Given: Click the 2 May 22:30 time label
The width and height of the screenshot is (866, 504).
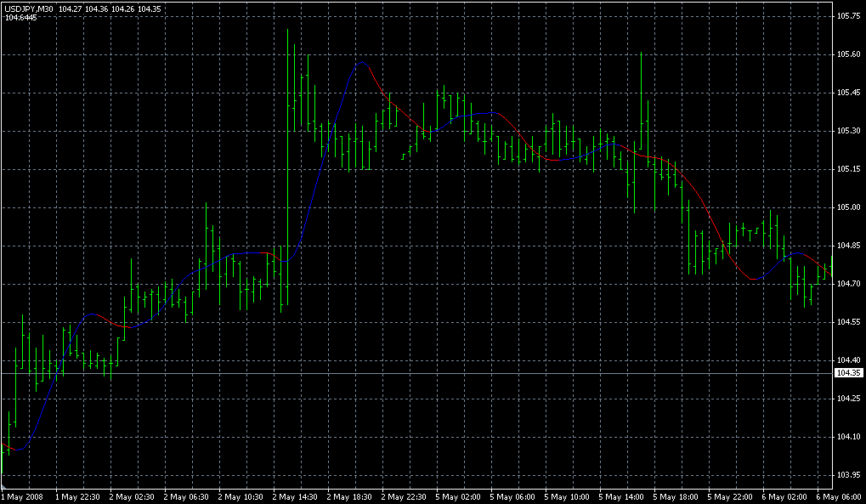Looking at the screenshot, I should [405, 496].
